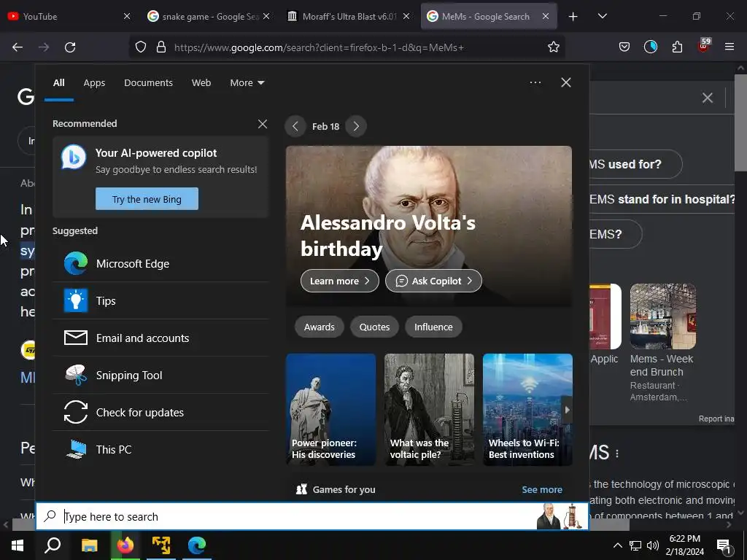747x560 pixels.
Task: Open Mems Weekend Brunch restaurant thumbnail
Action: pyautogui.click(x=662, y=316)
